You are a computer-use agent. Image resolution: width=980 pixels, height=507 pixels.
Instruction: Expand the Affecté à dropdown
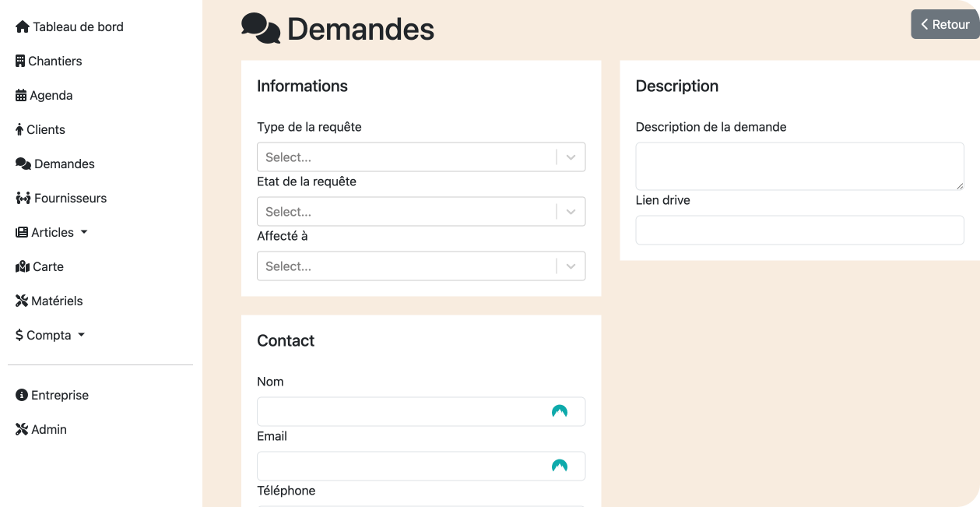tap(420, 266)
